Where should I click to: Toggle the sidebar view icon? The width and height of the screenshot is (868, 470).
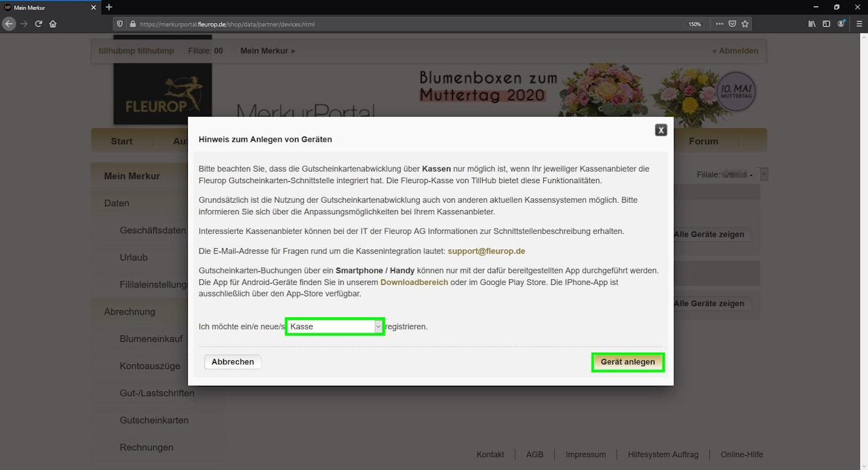click(x=826, y=24)
